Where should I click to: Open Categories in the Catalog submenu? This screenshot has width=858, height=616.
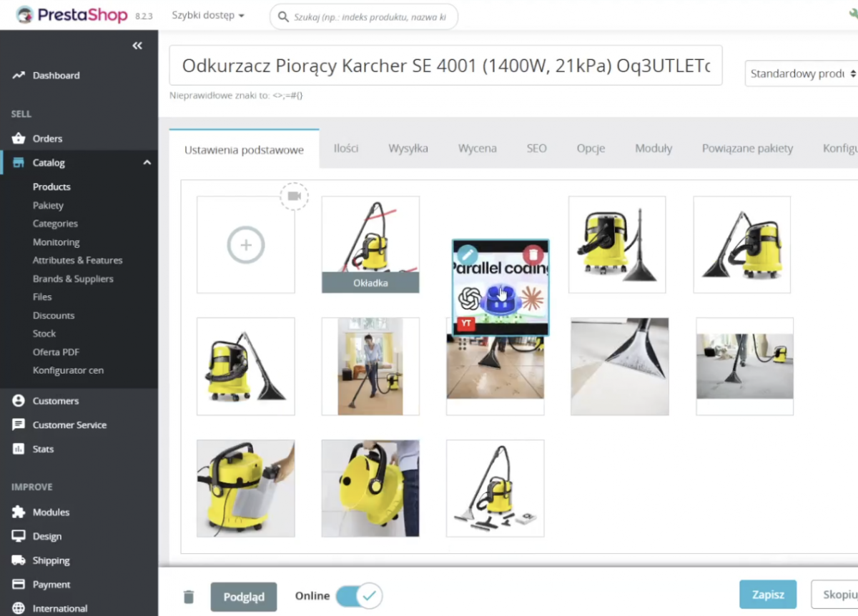[x=55, y=224]
